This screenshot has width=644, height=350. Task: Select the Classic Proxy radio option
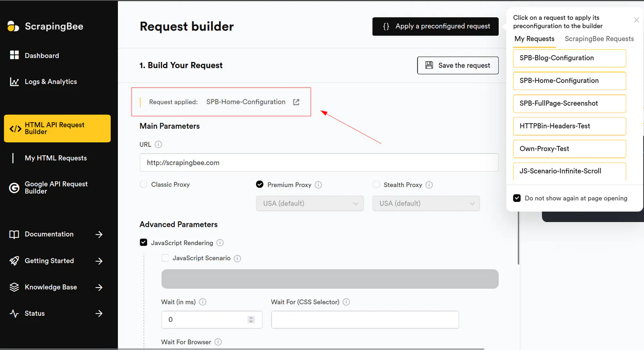[x=143, y=184]
